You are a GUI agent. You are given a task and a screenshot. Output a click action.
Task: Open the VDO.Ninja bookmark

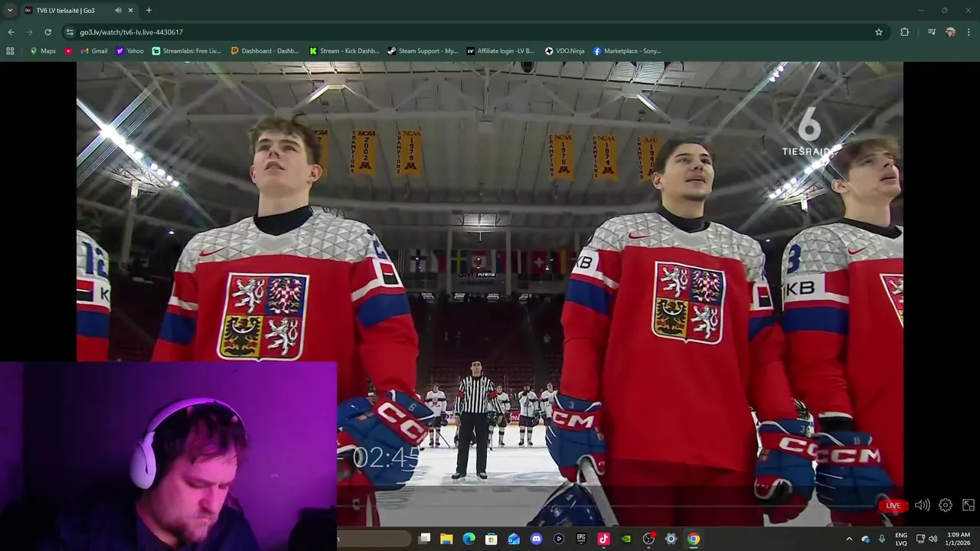(565, 51)
